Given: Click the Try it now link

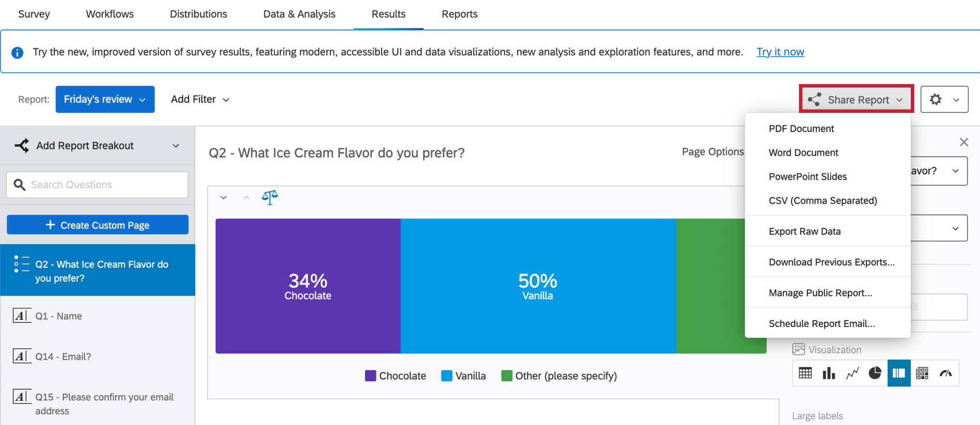Looking at the screenshot, I should click(780, 52).
